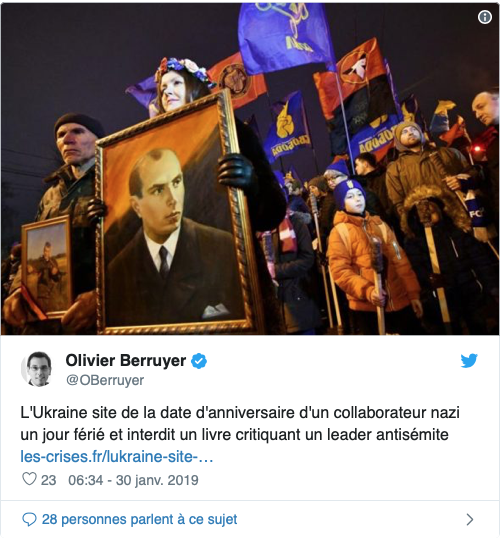Click the tweet text about Ukraine
Image resolution: width=504 pixels, height=550 pixels.
coord(240,423)
